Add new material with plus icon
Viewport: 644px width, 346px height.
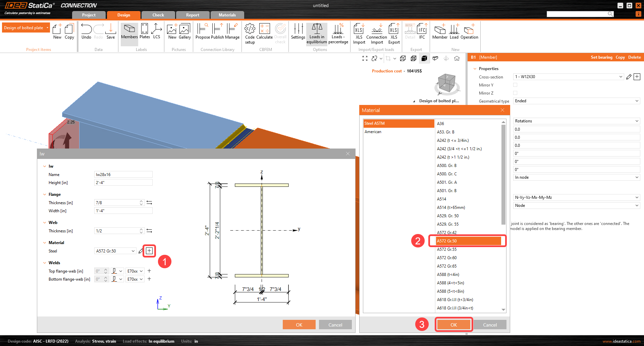(x=149, y=251)
